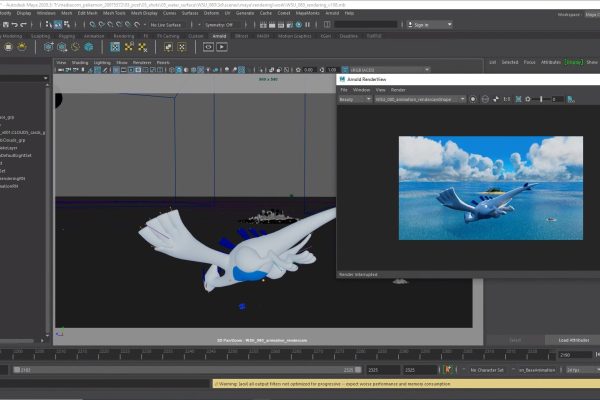This screenshot has height=400, width=600.
Task: Toggle the pause button in status line
Action: click(307, 25)
